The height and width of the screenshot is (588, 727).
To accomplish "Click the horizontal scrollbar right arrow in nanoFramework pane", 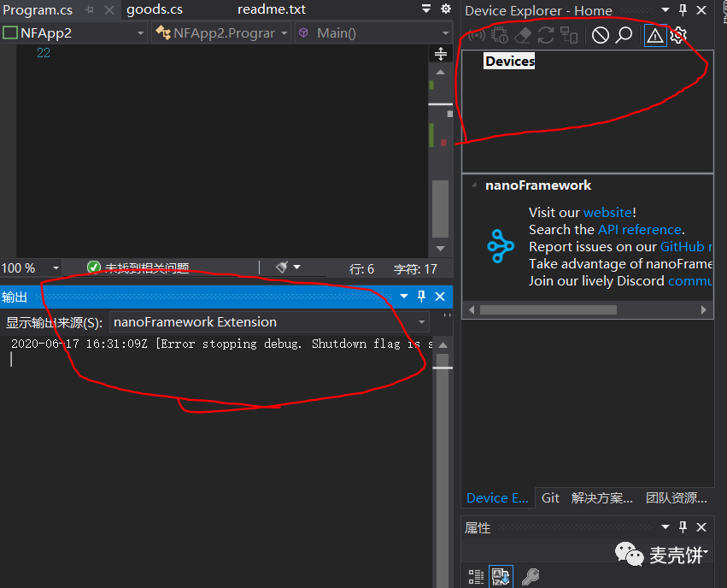I will pyautogui.click(x=703, y=309).
